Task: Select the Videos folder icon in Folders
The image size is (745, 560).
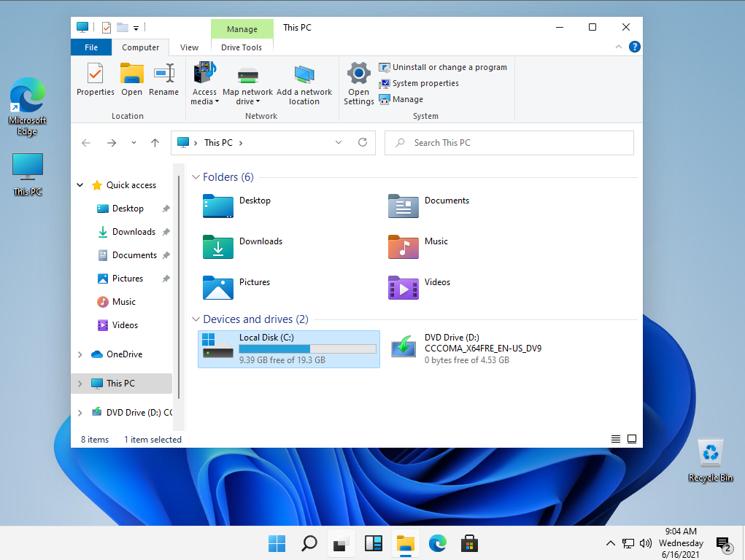Action: 404,288
